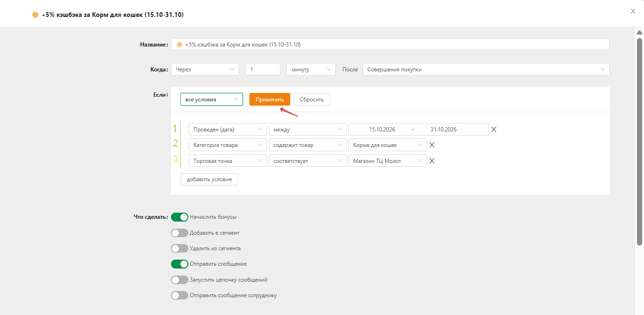Remove the 'Торговая точка' condition row
This screenshot has height=315, width=644.
(432, 161)
